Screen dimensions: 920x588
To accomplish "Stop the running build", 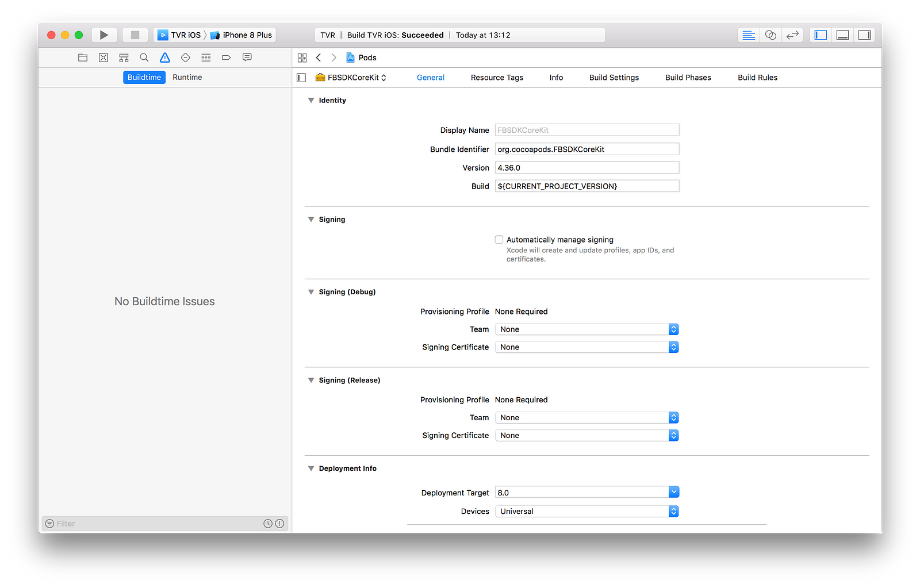I will 135,35.
